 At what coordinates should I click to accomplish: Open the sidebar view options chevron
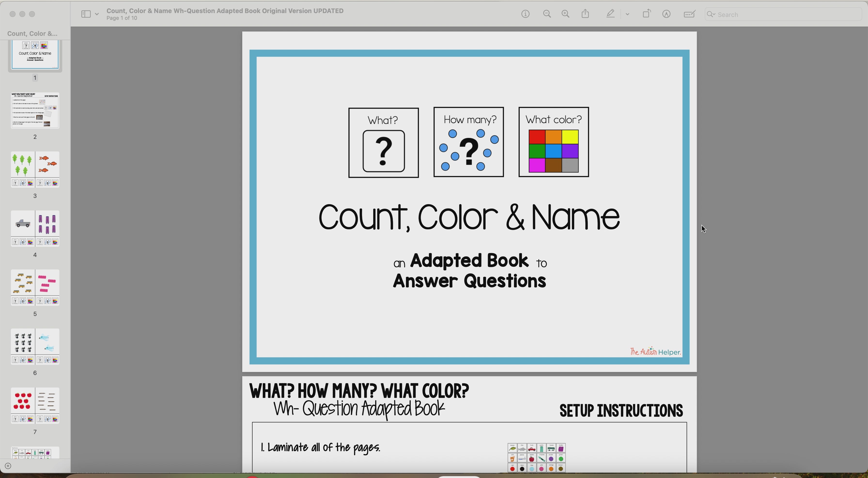(x=98, y=14)
